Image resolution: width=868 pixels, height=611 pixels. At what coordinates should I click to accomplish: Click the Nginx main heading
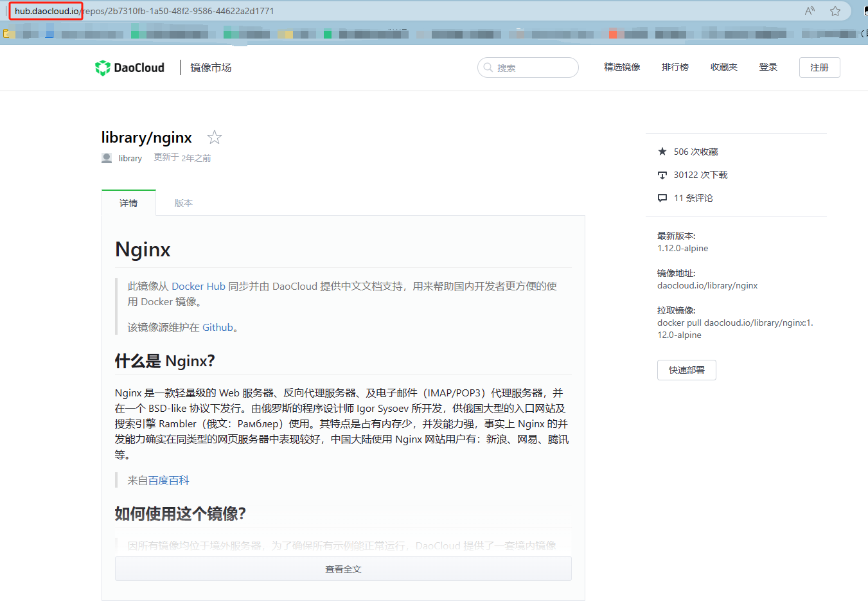(143, 249)
